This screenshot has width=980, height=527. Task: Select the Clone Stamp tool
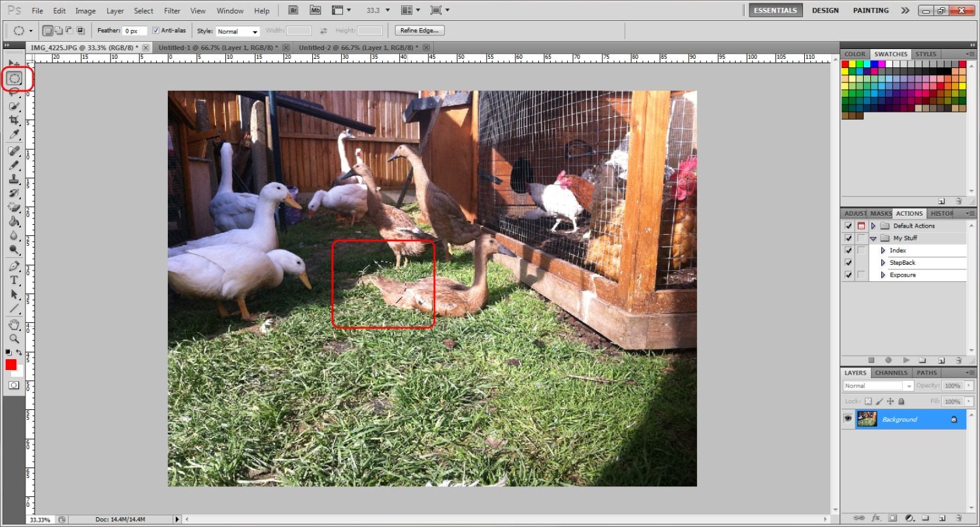pos(14,179)
